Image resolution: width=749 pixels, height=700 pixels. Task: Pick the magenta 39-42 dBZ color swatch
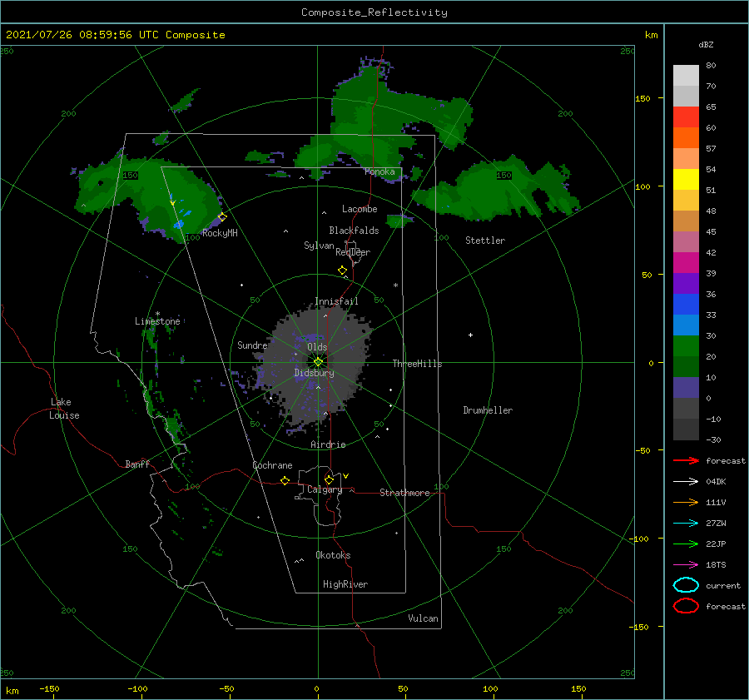pos(686,263)
